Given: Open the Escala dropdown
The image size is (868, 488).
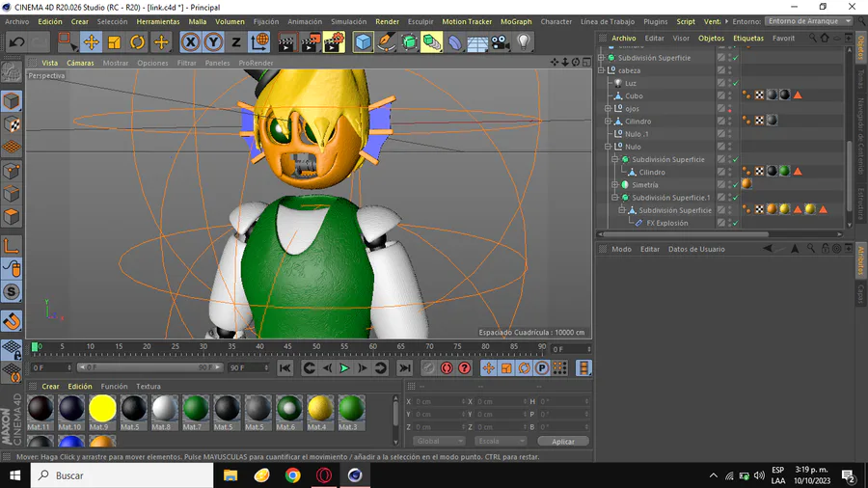Looking at the screenshot, I should (500, 441).
